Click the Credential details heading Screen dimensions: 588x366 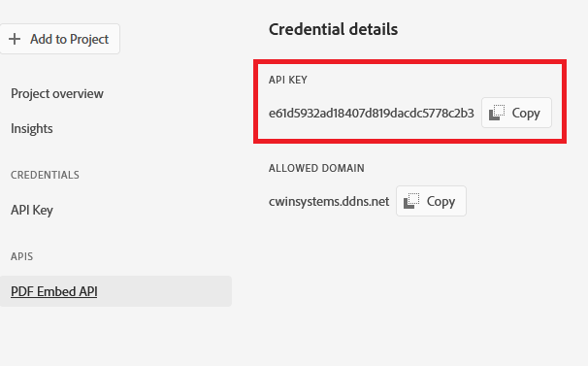point(333,29)
